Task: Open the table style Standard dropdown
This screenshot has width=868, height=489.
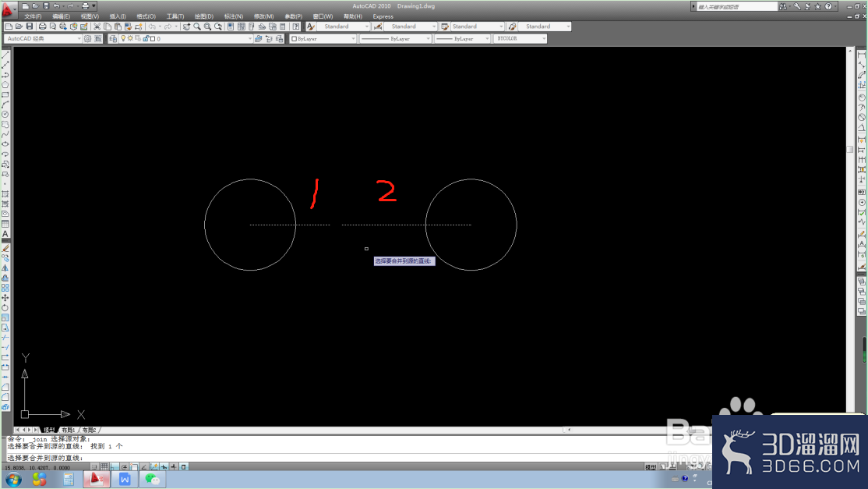Action: coord(477,27)
